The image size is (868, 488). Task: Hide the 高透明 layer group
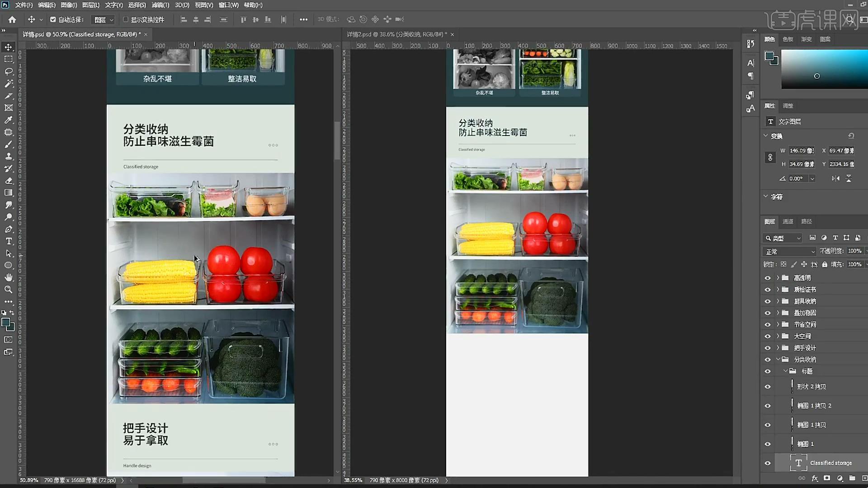coord(768,278)
